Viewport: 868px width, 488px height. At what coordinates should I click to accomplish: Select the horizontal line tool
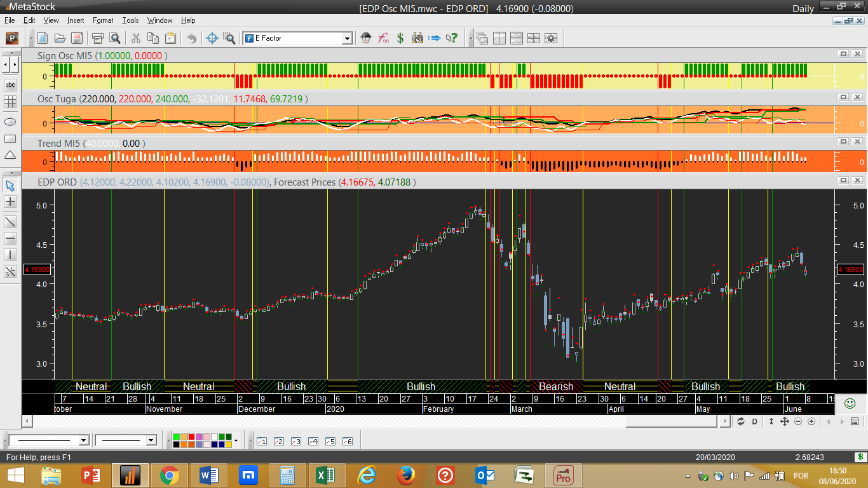click(10, 238)
